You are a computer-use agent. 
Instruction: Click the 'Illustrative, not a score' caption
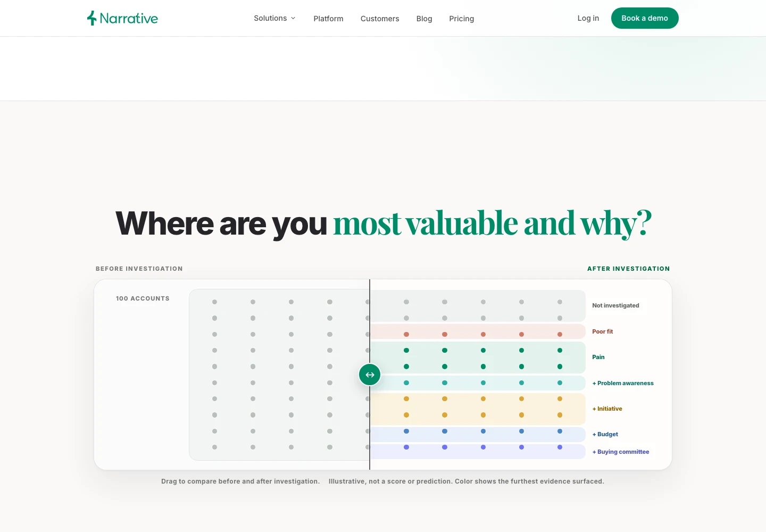(467, 481)
